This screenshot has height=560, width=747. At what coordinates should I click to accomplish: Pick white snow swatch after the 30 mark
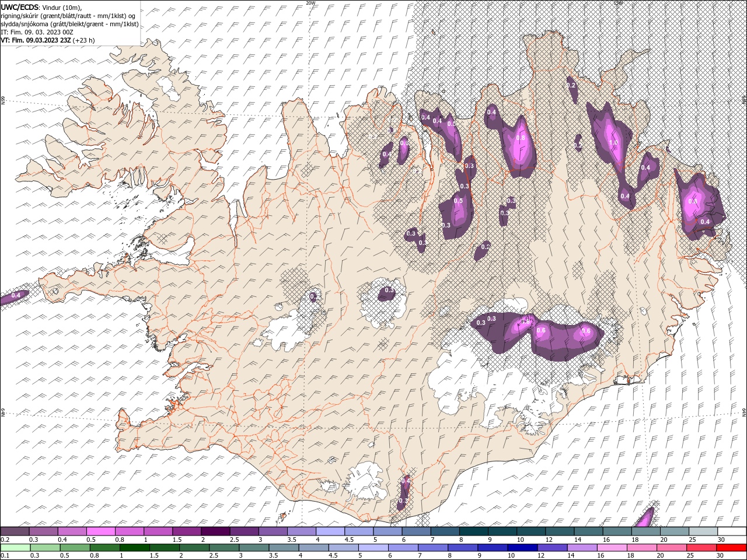point(731,531)
